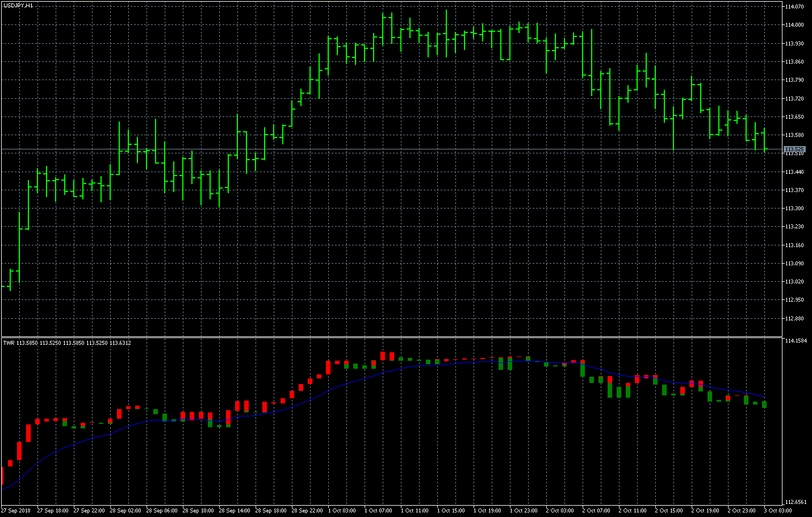Click the first red candle in TWR window

tap(3, 476)
